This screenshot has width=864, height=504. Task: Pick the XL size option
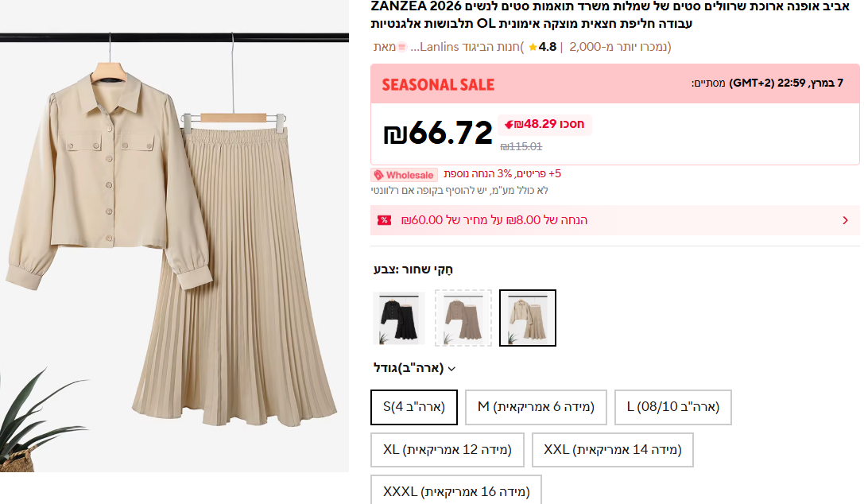[447, 450]
